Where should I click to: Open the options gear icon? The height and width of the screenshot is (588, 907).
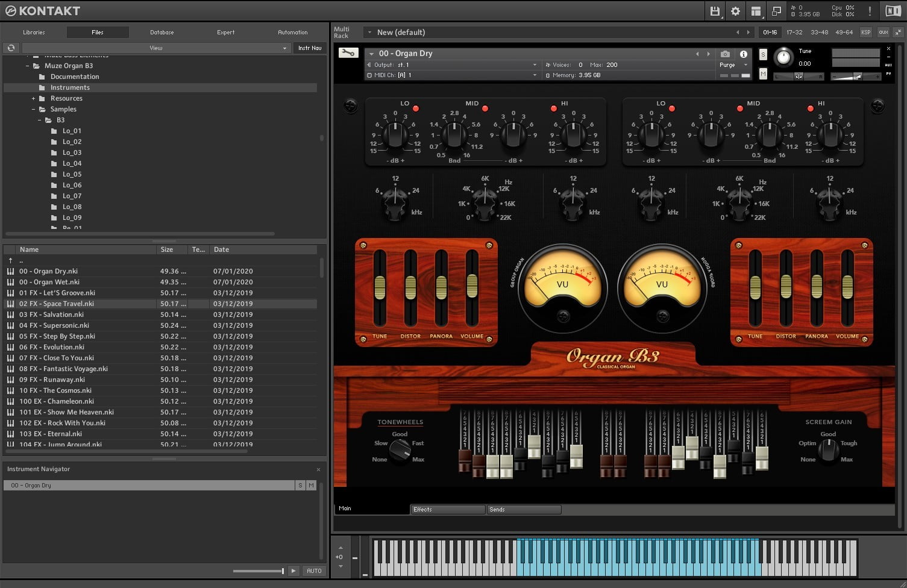735,11
